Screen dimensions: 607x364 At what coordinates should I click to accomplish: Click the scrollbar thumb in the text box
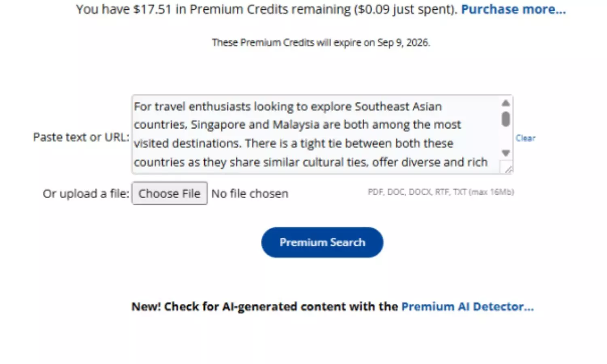pos(505,119)
